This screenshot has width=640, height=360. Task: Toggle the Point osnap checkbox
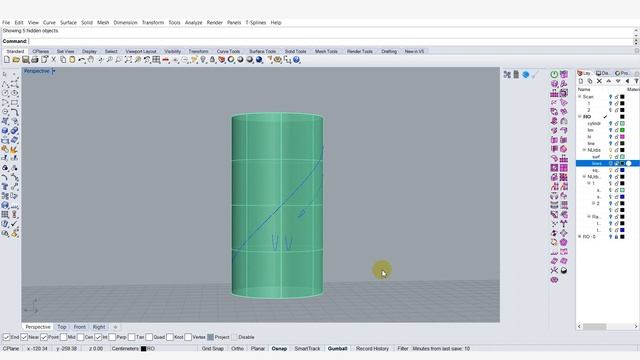point(44,337)
